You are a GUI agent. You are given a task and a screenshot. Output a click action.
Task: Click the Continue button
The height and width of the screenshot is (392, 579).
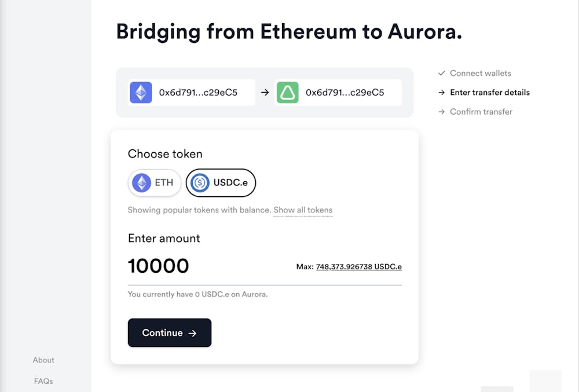pos(170,332)
